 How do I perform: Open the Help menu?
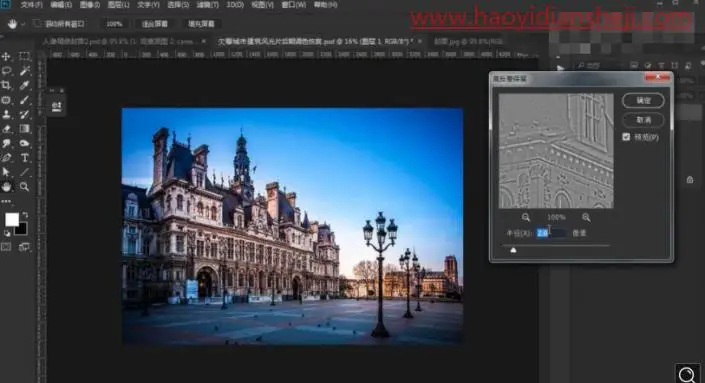click(325, 4)
